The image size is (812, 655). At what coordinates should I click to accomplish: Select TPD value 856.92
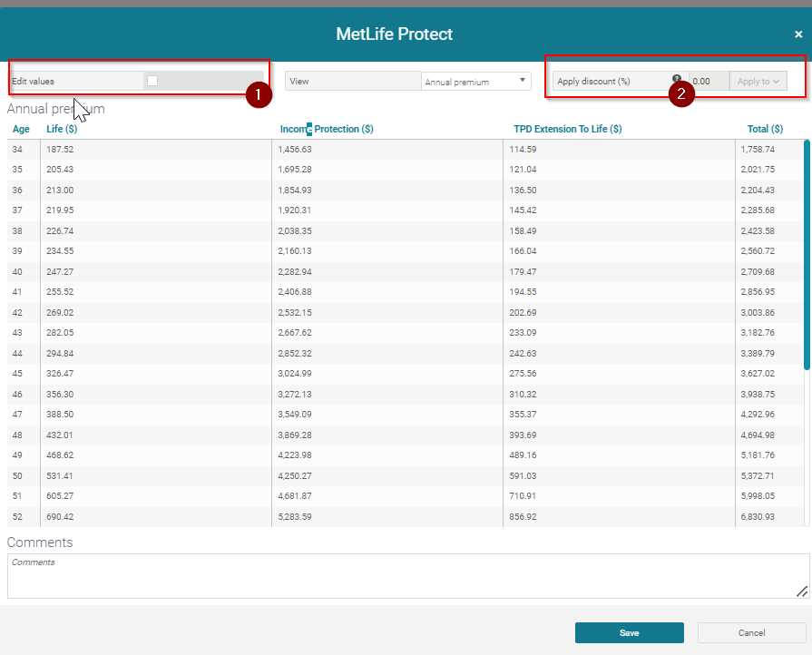pos(523,517)
